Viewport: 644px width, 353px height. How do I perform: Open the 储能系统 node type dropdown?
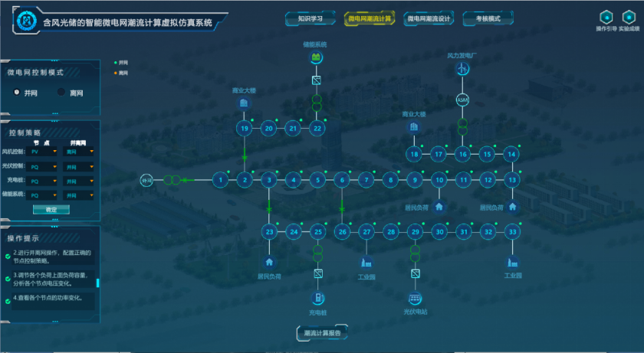(x=44, y=196)
